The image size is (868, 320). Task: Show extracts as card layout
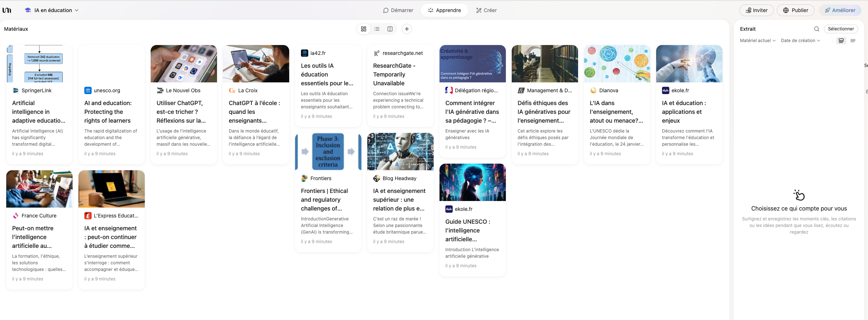pyautogui.click(x=841, y=41)
